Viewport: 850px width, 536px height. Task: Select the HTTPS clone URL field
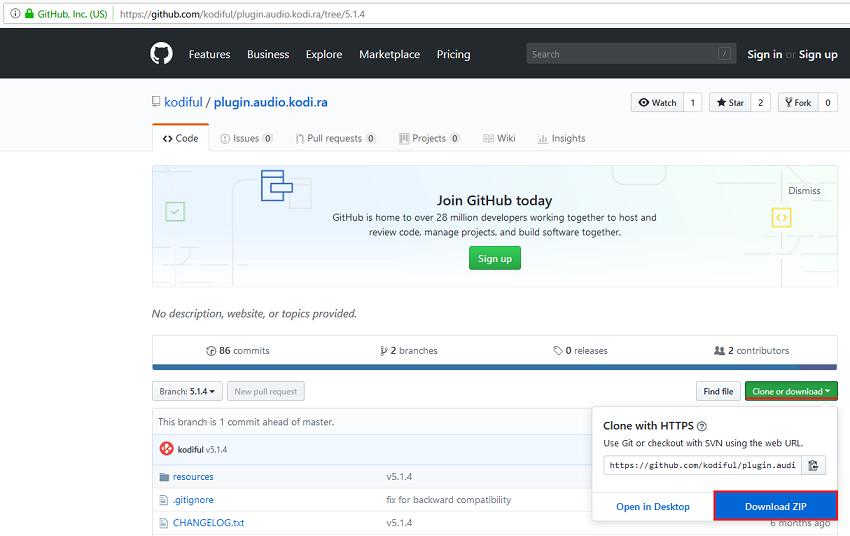pyautogui.click(x=702, y=465)
